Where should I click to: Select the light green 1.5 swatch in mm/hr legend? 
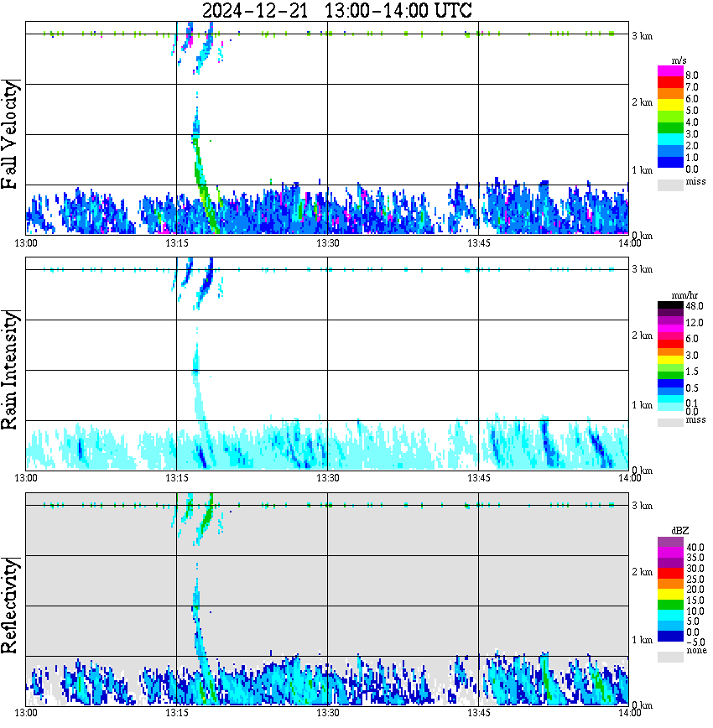[670, 367]
